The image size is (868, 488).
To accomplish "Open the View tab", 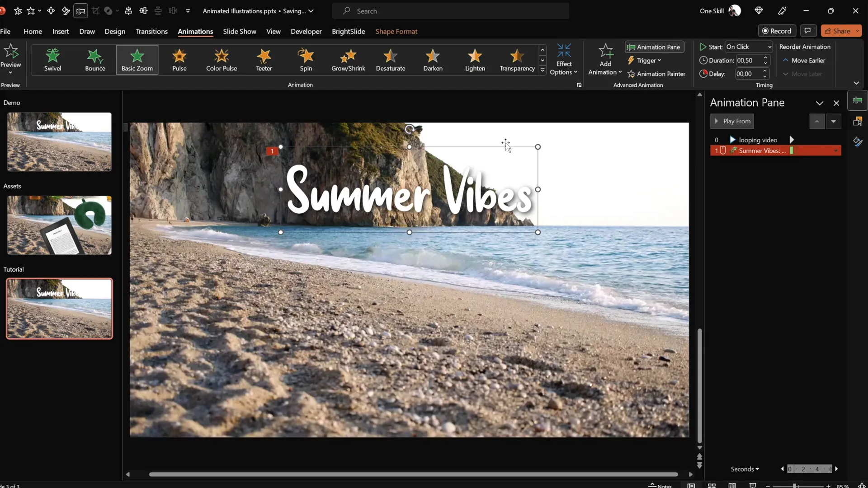I will pos(273,31).
